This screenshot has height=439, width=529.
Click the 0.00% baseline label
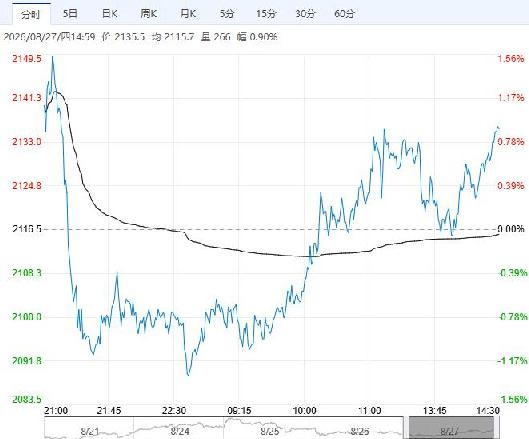click(x=511, y=229)
